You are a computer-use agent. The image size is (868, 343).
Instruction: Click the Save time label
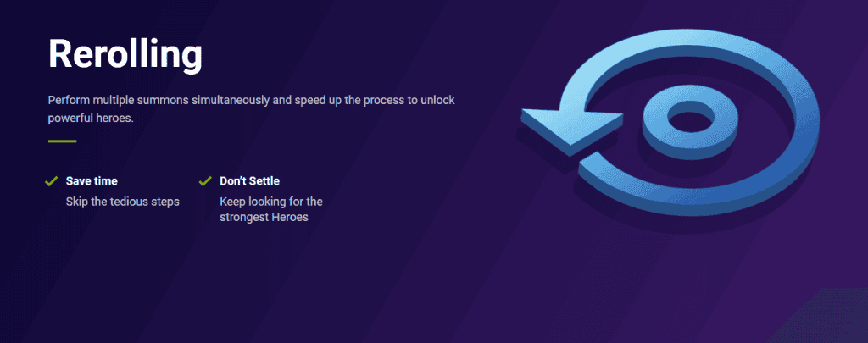[x=92, y=181]
